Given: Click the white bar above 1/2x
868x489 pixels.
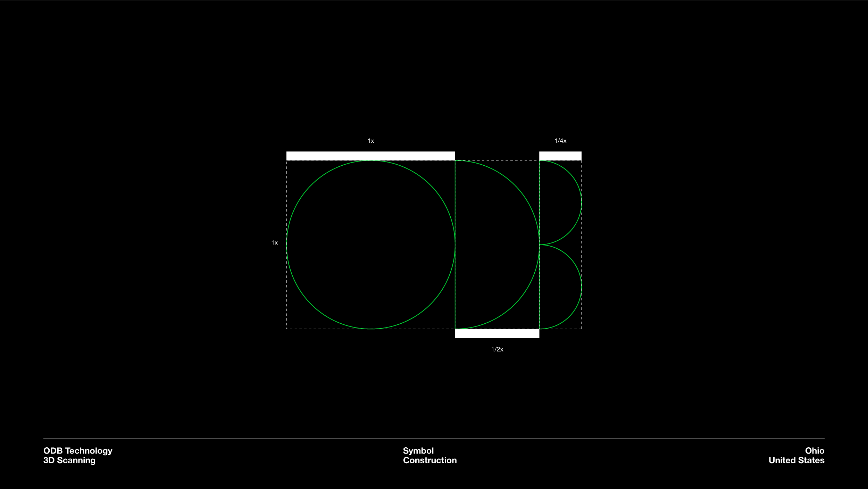Looking at the screenshot, I should click(497, 333).
